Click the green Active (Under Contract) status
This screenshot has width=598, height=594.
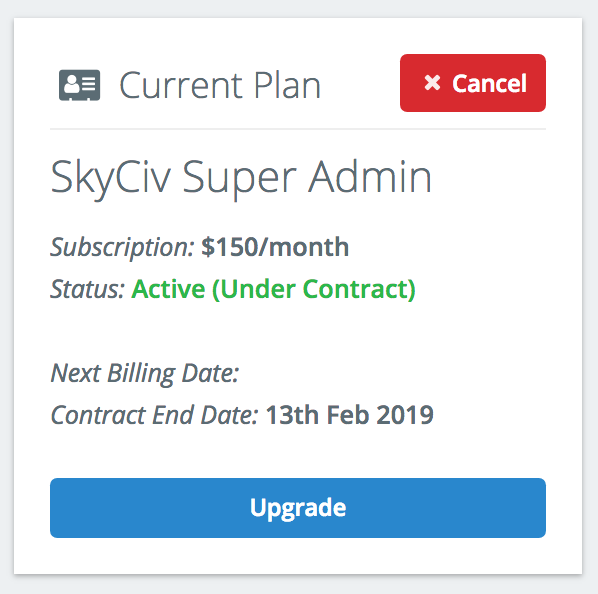(273, 289)
